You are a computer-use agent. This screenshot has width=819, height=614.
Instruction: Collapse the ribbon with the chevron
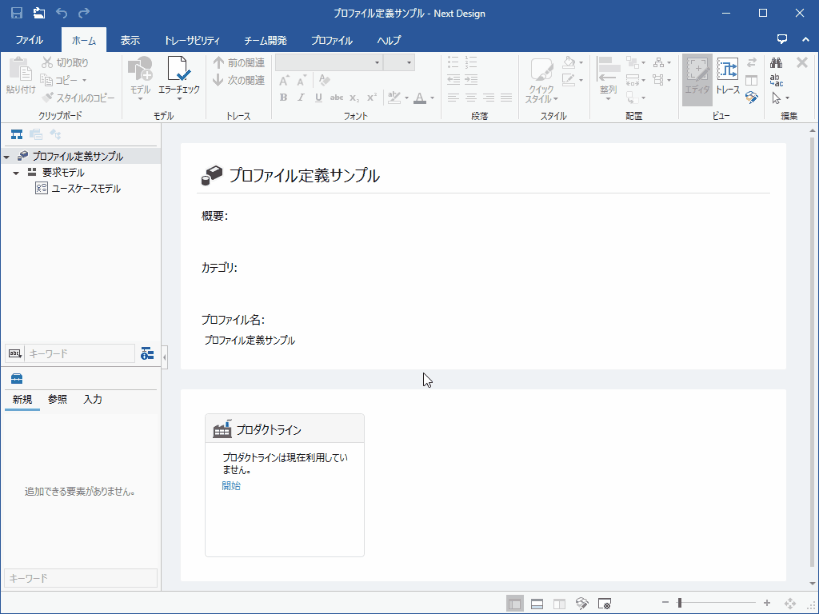pyautogui.click(x=806, y=40)
